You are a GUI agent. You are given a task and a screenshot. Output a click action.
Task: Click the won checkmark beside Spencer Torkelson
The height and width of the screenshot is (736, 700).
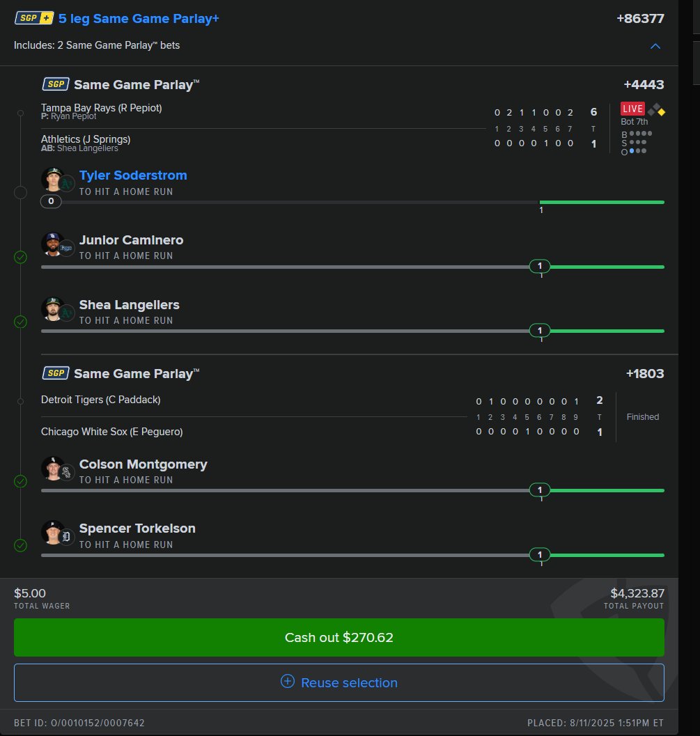[20, 545]
